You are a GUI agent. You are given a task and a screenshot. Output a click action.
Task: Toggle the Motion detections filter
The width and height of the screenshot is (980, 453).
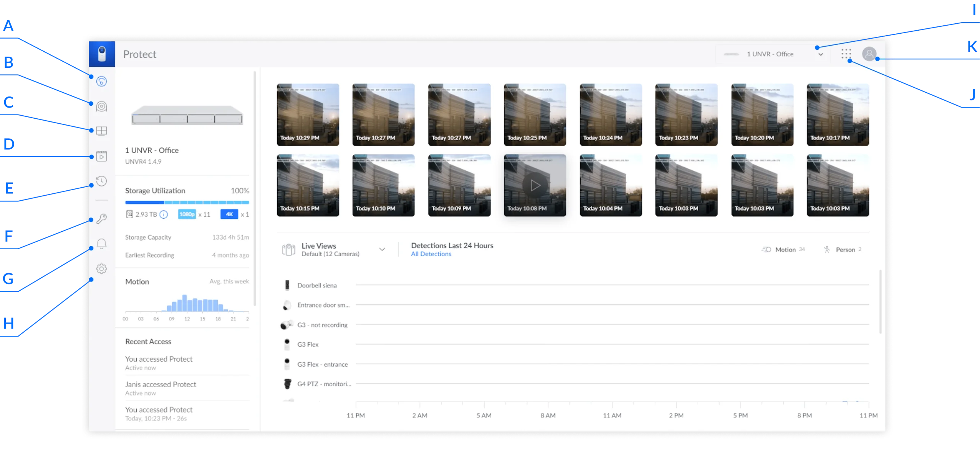tap(783, 250)
